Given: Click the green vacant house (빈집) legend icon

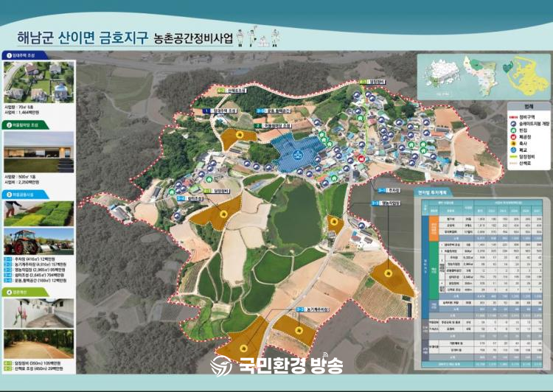Looking at the screenshot, I should 513,130.
